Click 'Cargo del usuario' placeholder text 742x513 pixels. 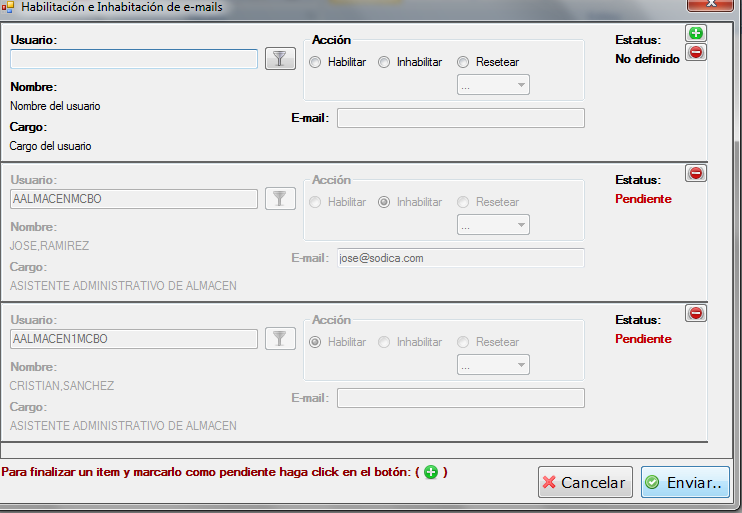51,146
